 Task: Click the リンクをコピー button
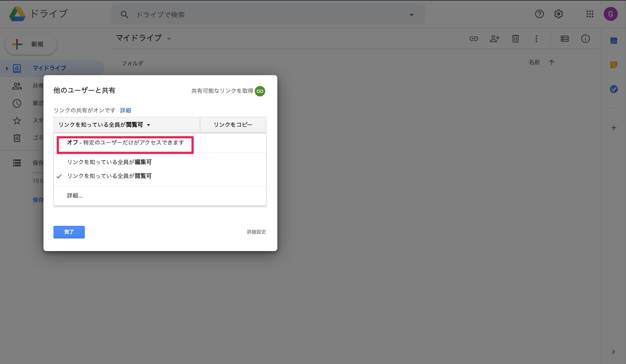(x=233, y=125)
